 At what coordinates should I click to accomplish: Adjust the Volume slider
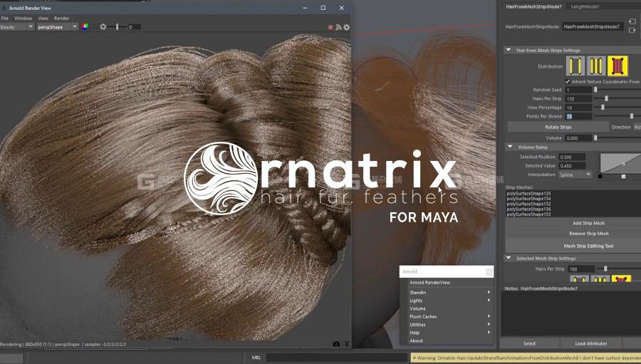point(596,138)
